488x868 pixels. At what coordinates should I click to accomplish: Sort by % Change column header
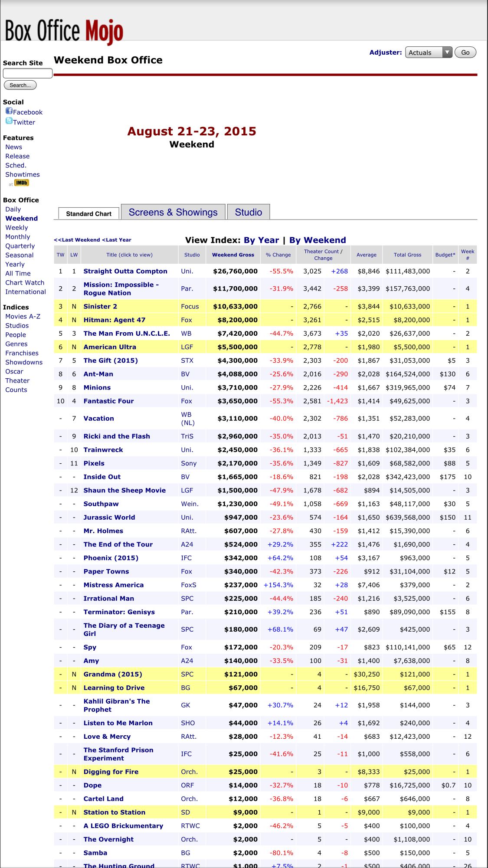coord(278,255)
